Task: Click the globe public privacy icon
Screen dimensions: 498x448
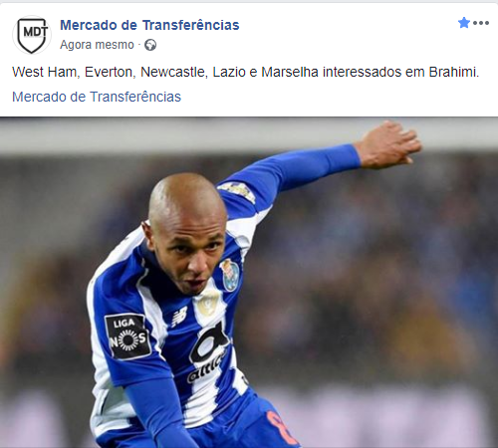Action: coord(150,45)
